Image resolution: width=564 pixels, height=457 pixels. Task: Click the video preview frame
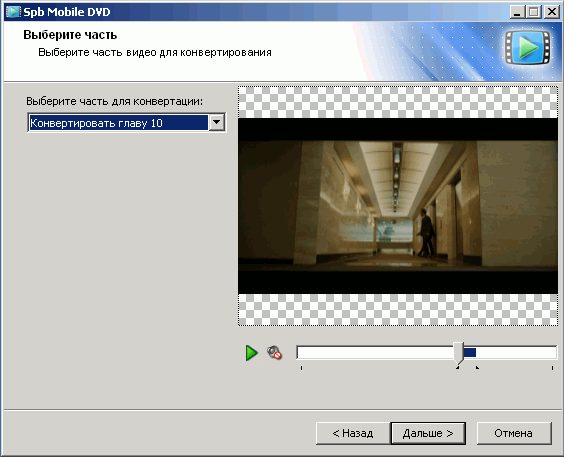(x=398, y=206)
